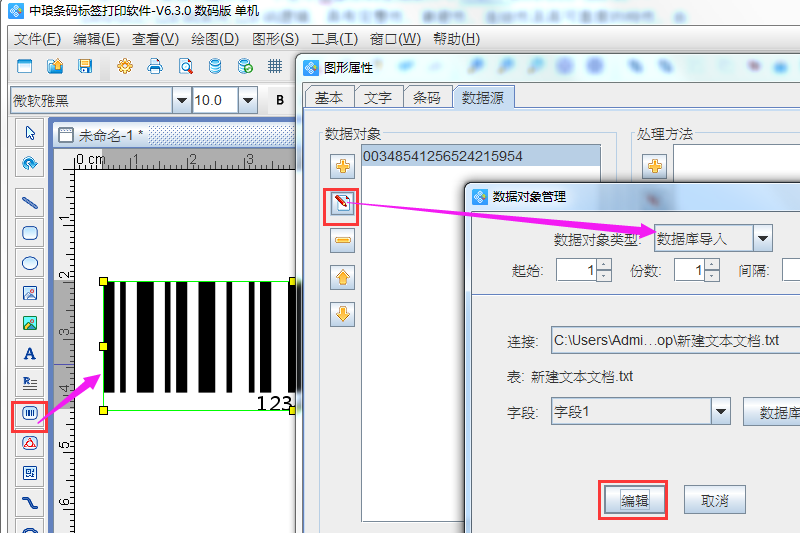800x533 pixels.
Task: Click the print icon in toolbar
Action: [155, 67]
